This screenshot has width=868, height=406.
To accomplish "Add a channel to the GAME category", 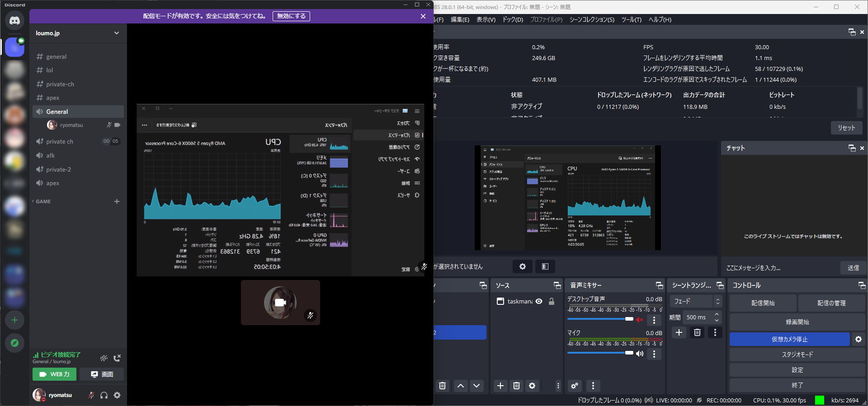I will (x=117, y=201).
